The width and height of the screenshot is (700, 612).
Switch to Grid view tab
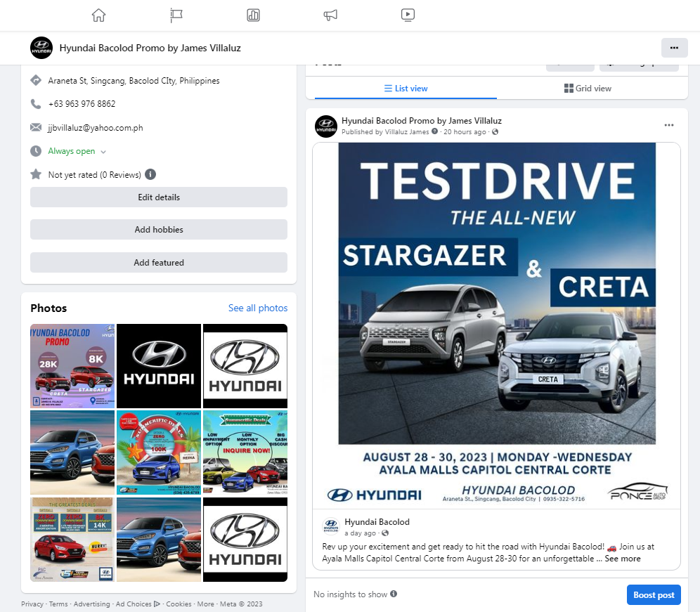point(588,89)
